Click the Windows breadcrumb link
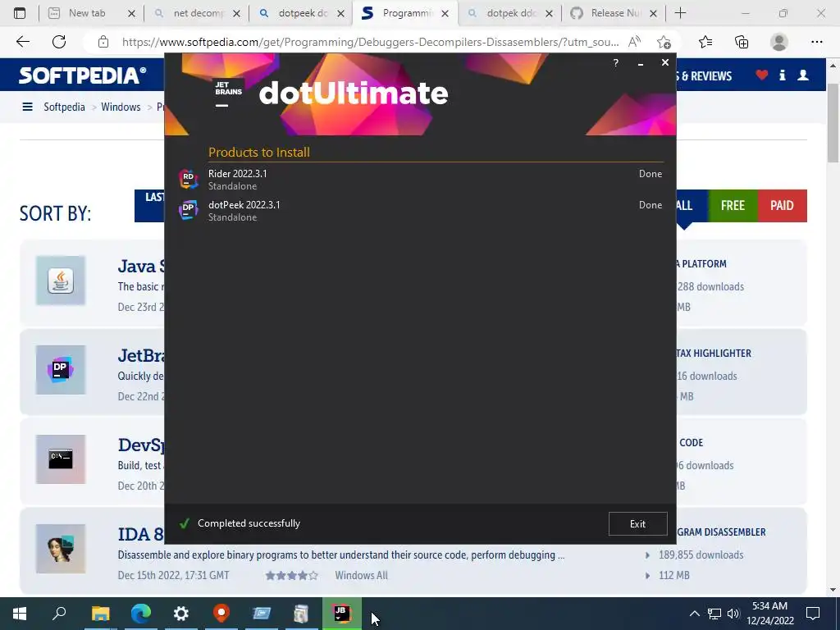This screenshot has height=630, width=840. [121, 107]
